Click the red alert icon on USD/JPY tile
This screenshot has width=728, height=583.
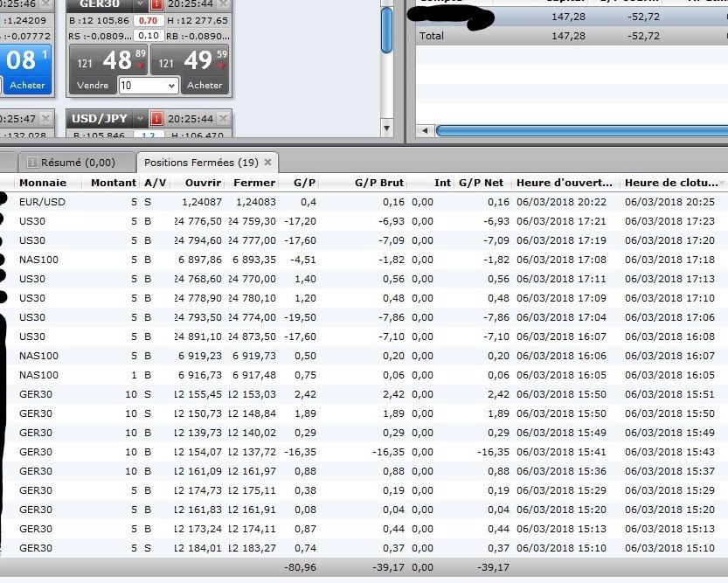[156, 119]
